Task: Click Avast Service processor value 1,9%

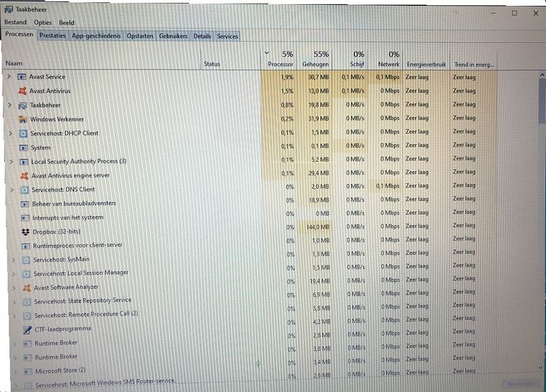Action: (287, 77)
